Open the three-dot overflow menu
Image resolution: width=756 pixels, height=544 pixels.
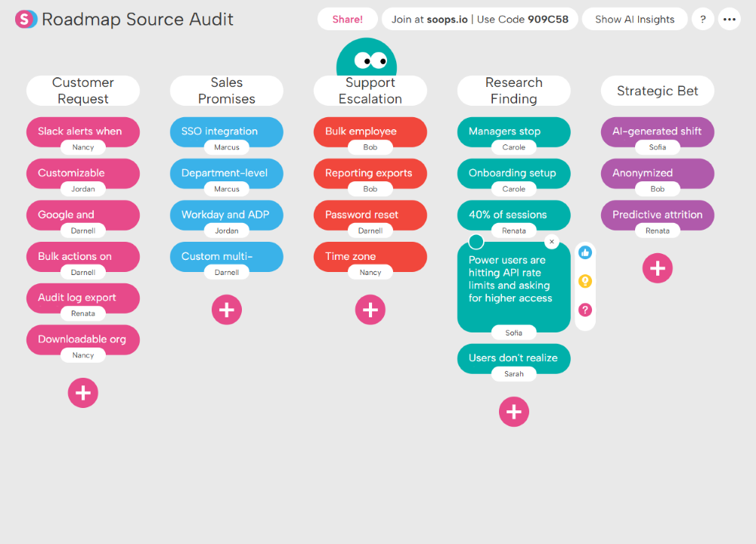pos(729,19)
